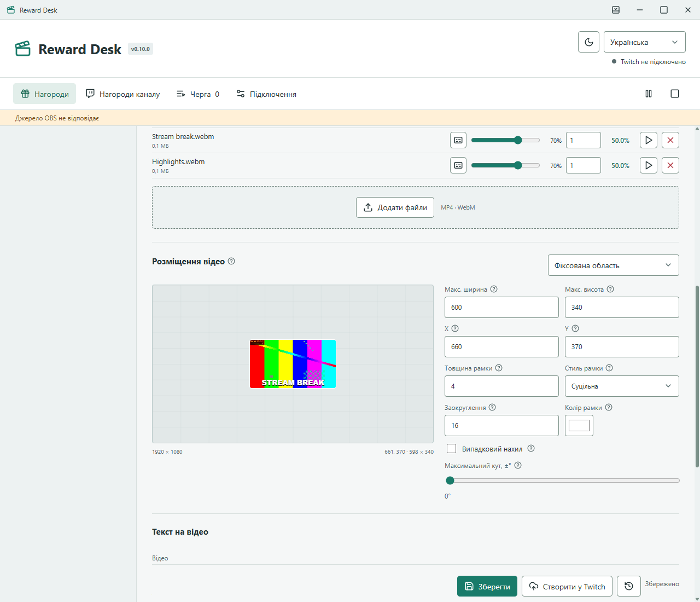Open the Фіксована область dropdown
700x602 pixels.
613,265
